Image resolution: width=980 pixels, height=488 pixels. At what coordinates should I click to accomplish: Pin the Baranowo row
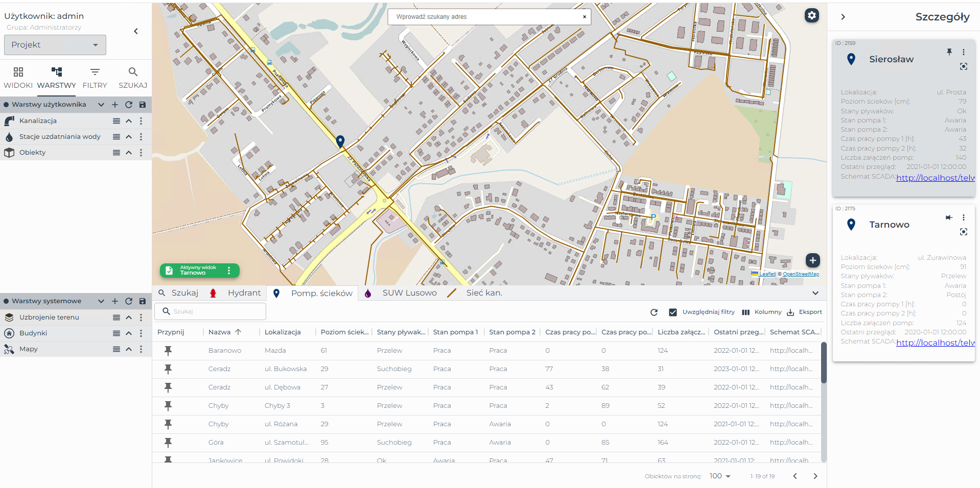tap(168, 350)
